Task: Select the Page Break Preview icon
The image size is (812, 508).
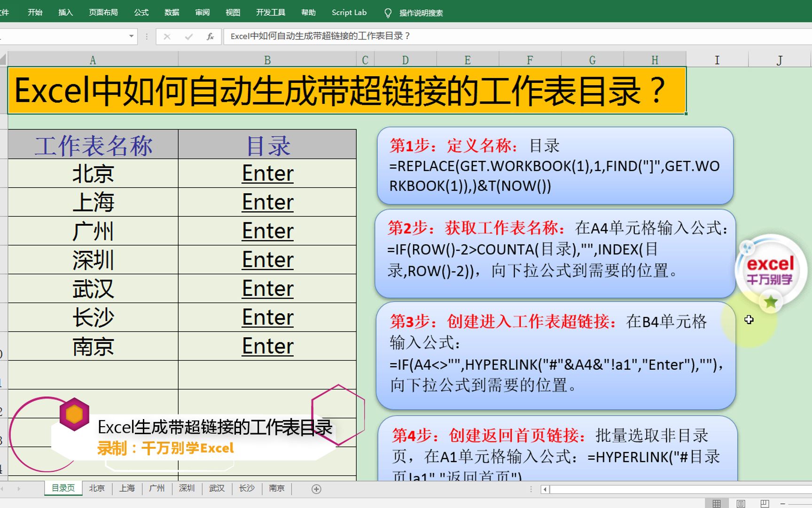Action: coord(765,504)
